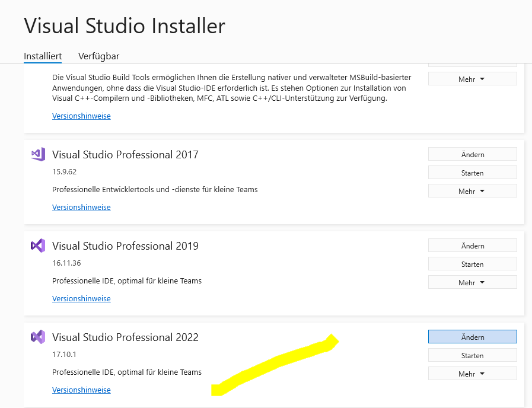Click the Visual Studio Professional 2022 heading
532x408 pixels.
125,337
